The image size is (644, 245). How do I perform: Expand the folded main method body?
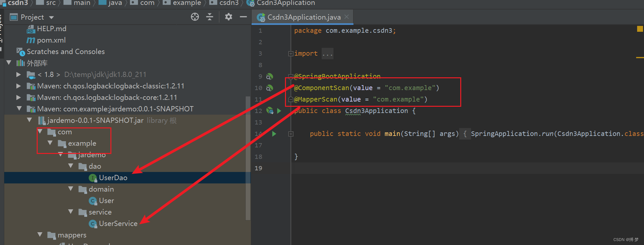(291, 134)
